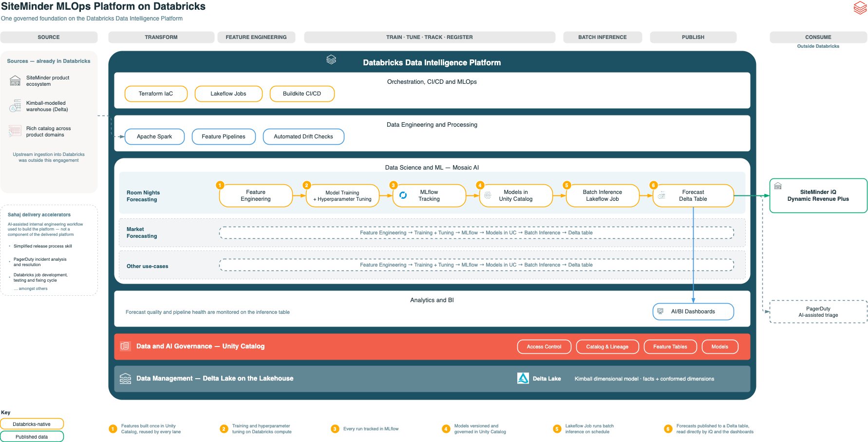Select the Kimball-modelled warehouse icon
Viewport: 868px width, 442px height.
[x=15, y=106]
